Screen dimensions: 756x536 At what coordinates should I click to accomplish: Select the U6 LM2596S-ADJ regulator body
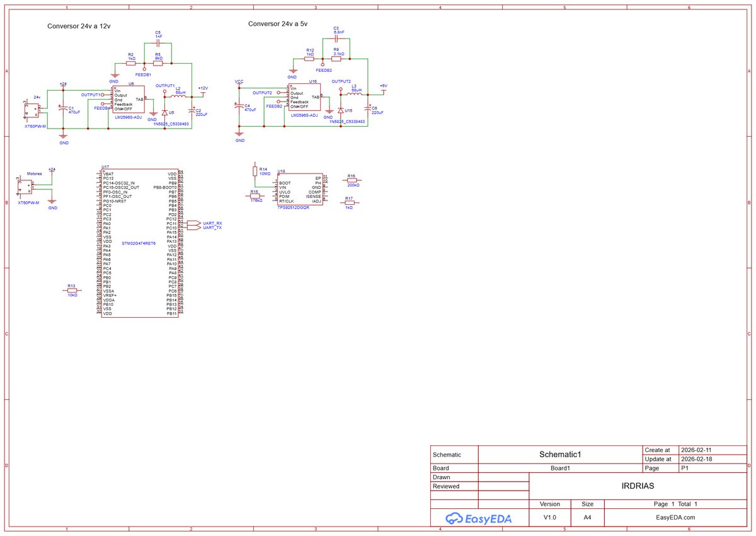[129, 99]
